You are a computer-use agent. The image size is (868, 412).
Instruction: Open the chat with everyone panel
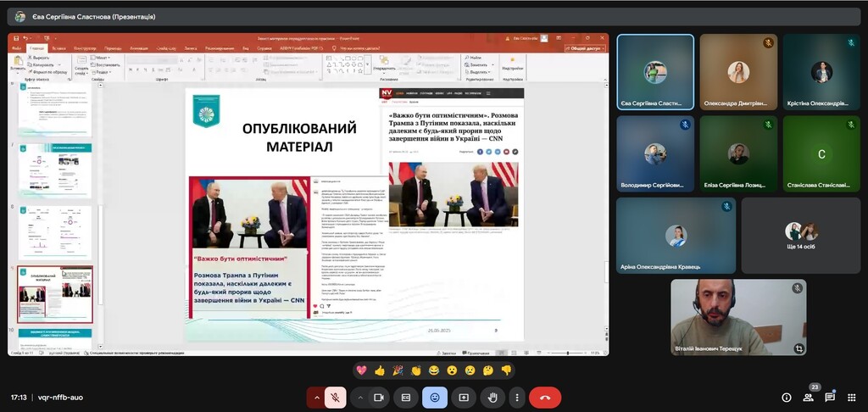click(x=830, y=397)
